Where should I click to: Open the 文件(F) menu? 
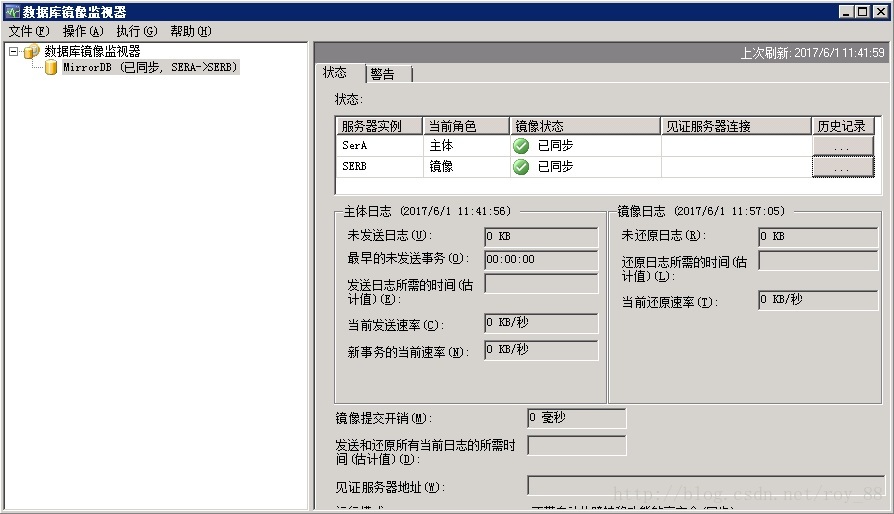coord(29,31)
